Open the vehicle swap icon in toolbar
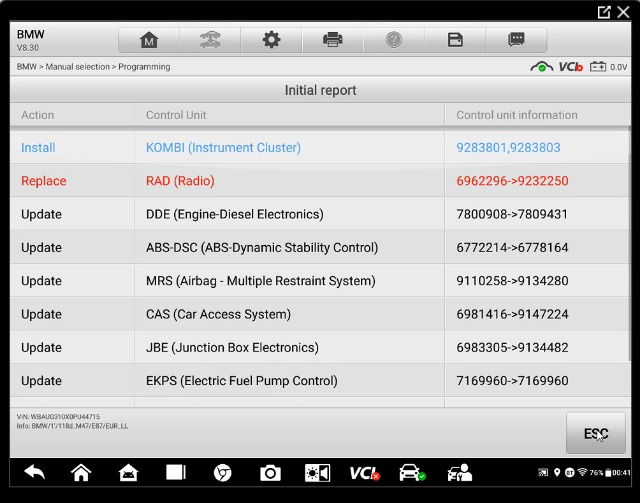 point(210,40)
